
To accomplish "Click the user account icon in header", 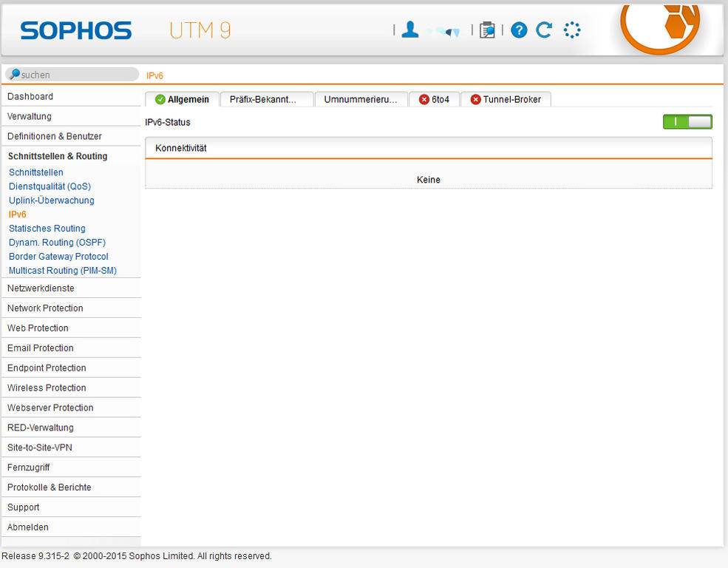I will pyautogui.click(x=410, y=30).
